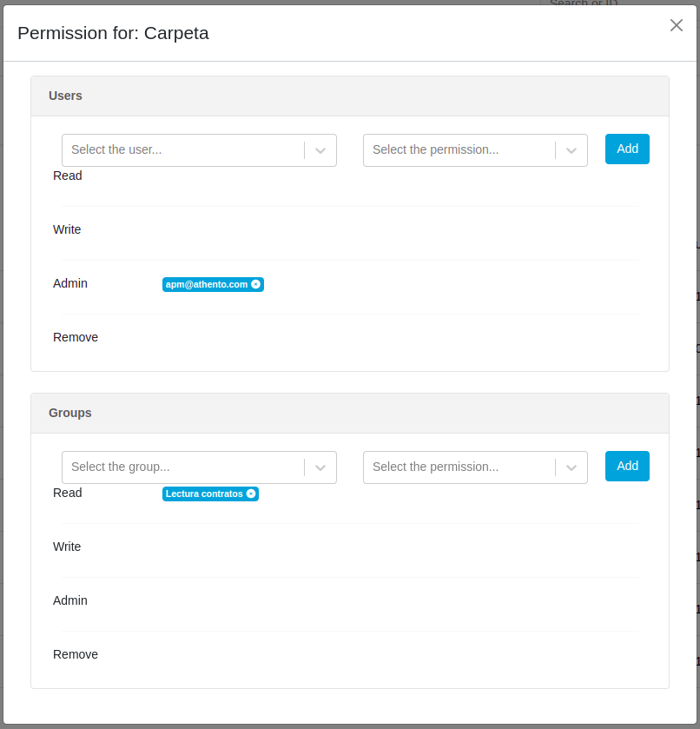Click 'Select the permission...' field under Groups

pos(459,467)
